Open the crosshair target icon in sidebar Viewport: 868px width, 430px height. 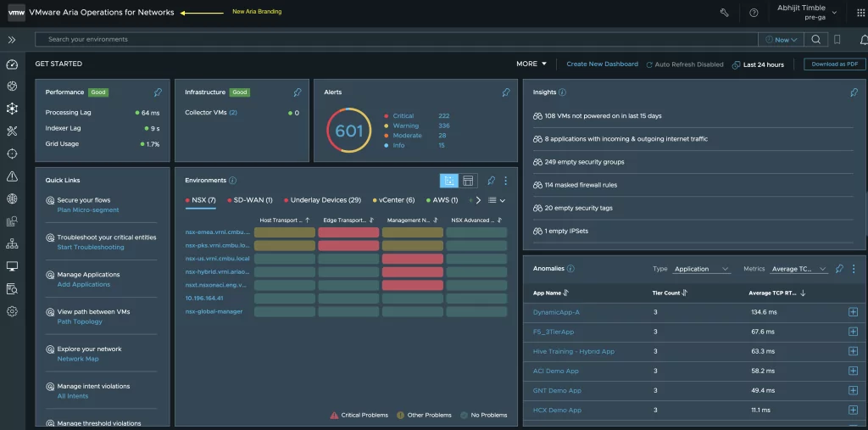point(12,154)
